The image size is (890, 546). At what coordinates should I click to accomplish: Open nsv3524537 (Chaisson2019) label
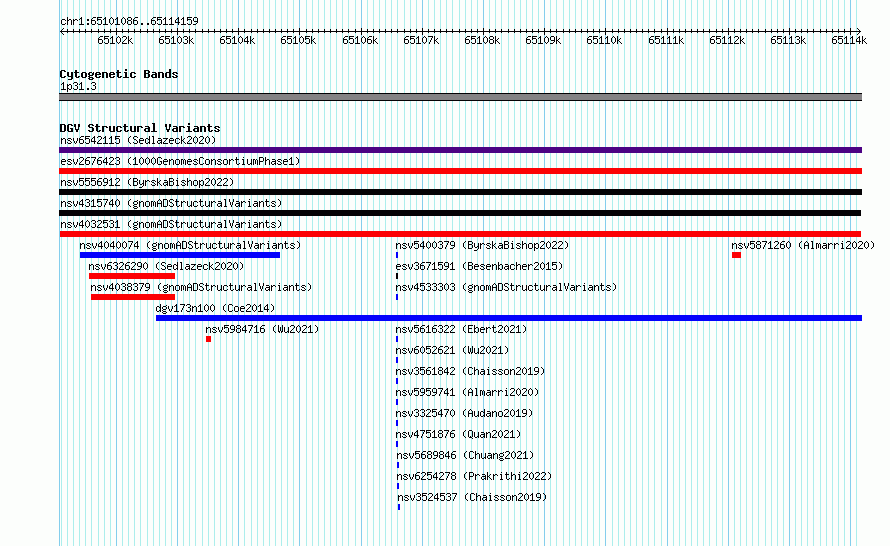472,497
